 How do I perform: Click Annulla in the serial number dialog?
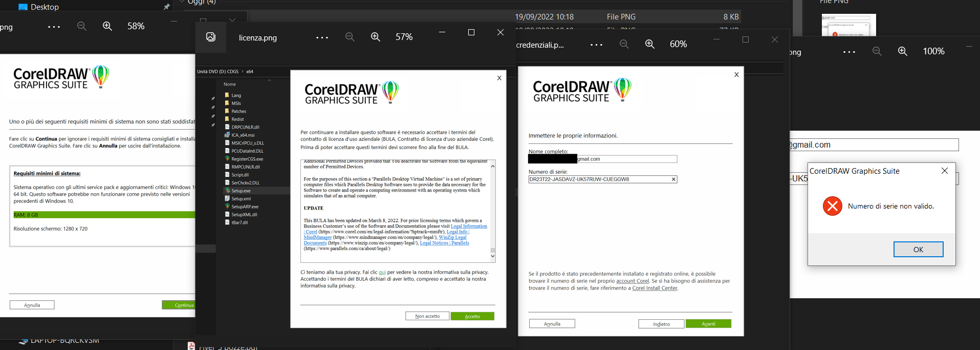(x=552, y=324)
